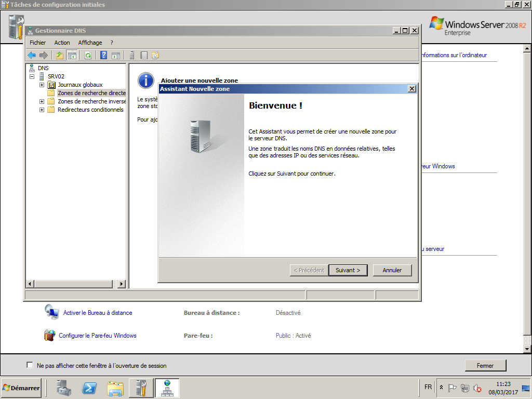Toggle the hidden icons chevron in tray
The image size is (532, 399).
click(441, 387)
